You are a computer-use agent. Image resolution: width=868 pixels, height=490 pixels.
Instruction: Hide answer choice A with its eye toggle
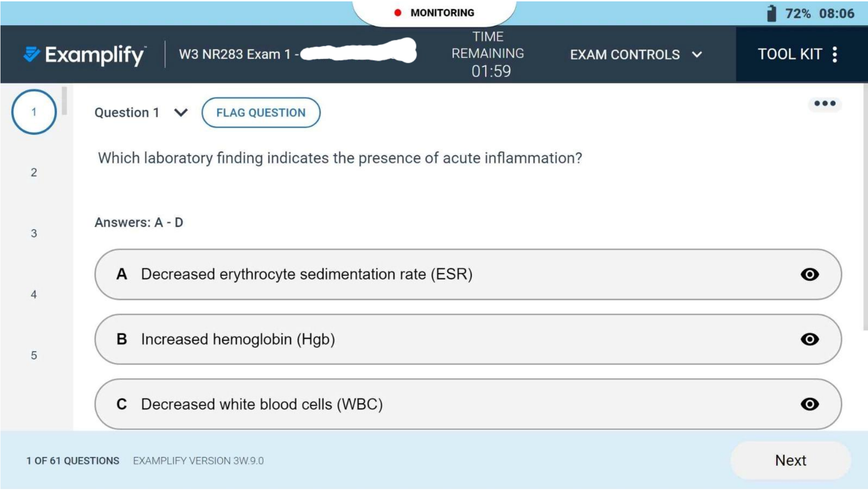point(810,275)
